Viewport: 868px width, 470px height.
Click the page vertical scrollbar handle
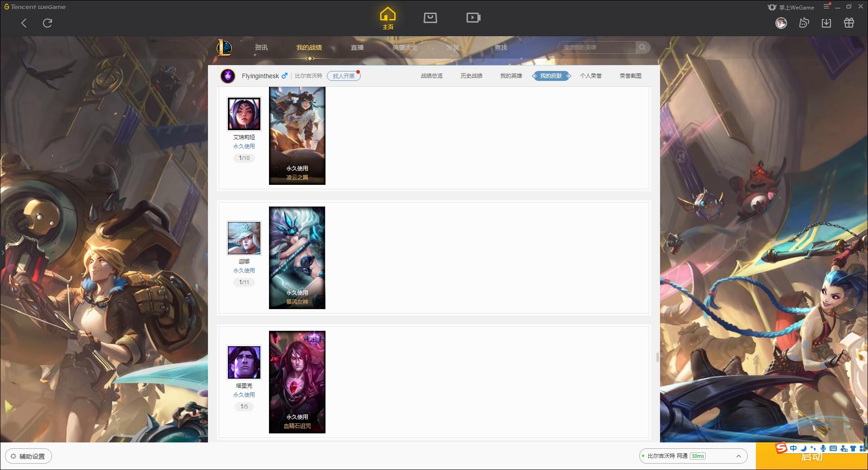(x=658, y=357)
